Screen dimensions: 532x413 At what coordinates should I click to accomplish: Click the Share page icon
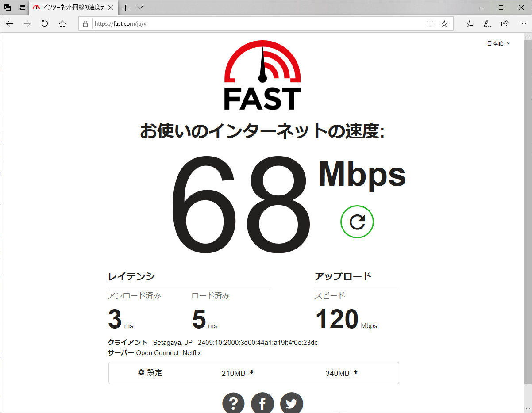505,24
